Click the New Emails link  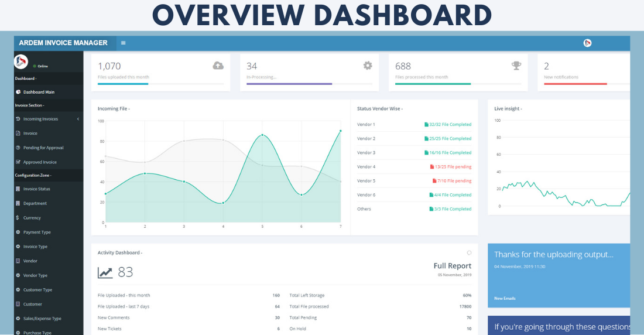pyautogui.click(x=505, y=299)
